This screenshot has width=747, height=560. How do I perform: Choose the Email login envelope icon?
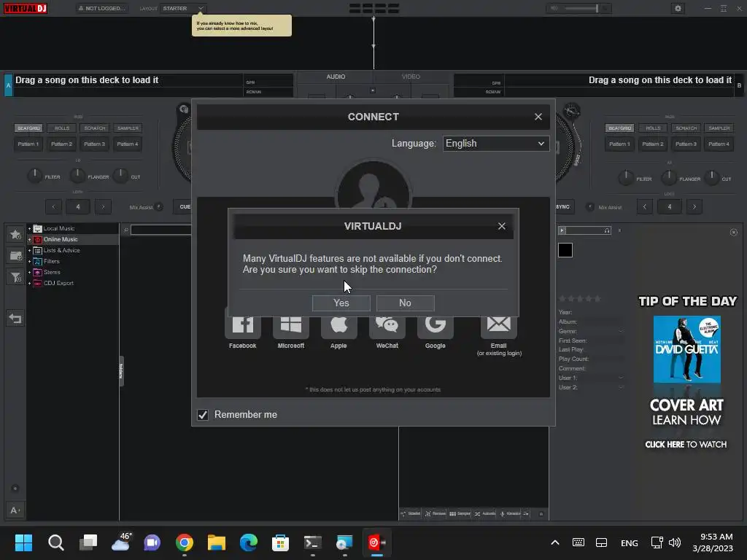pyautogui.click(x=498, y=326)
